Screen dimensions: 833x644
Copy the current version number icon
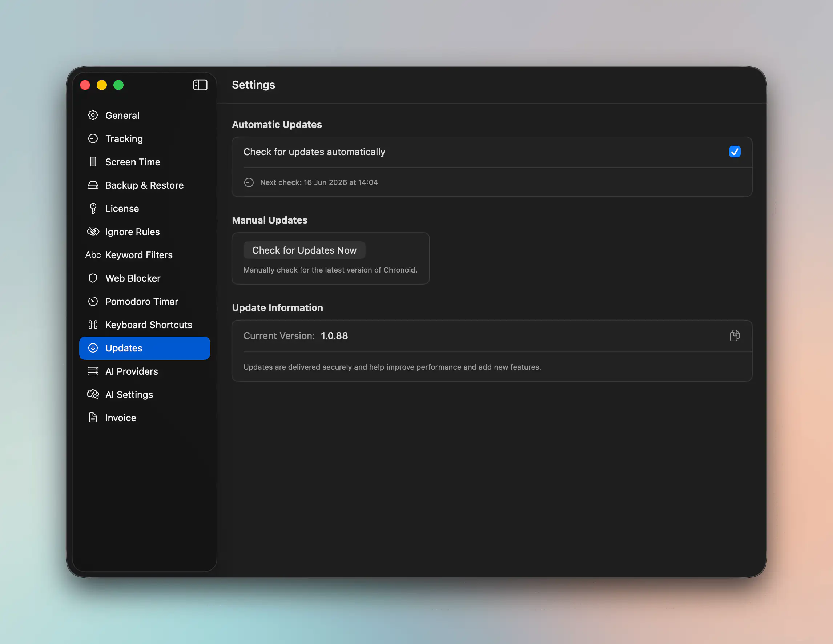coord(735,335)
